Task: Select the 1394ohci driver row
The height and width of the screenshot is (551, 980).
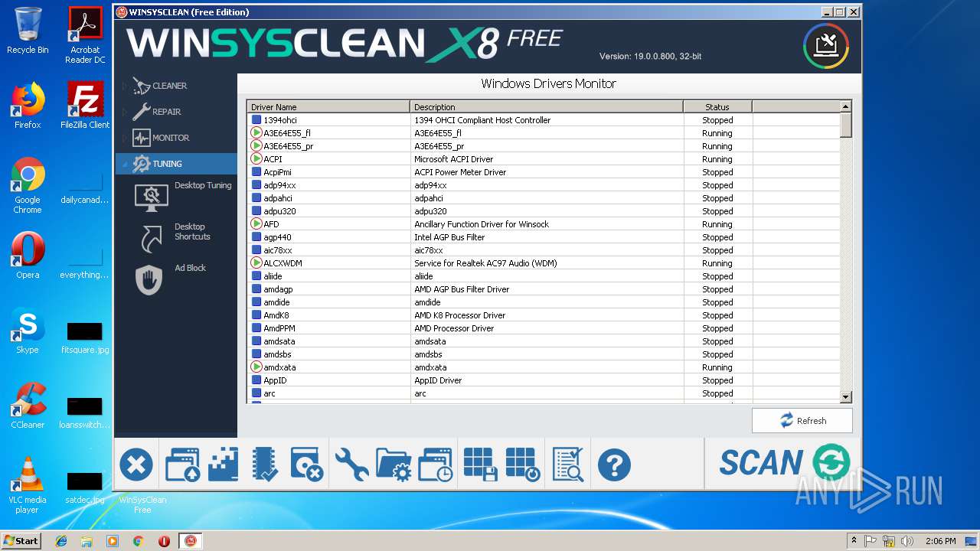Action: (544, 120)
